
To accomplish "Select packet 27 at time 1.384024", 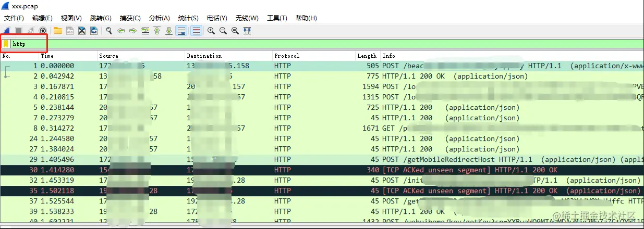I will point(322,149).
